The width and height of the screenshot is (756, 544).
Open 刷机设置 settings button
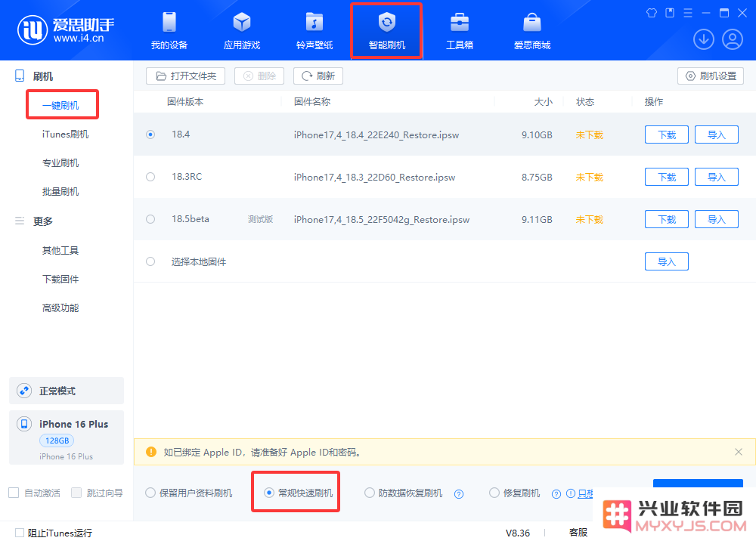711,76
